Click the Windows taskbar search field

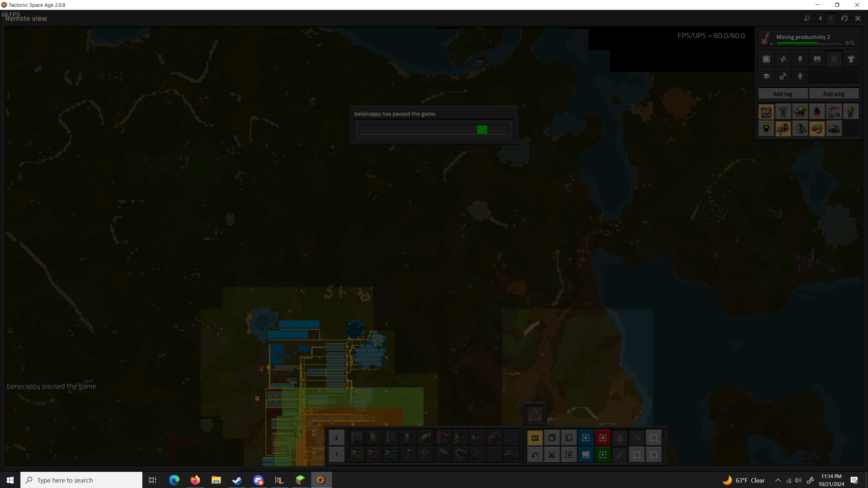click(81, 480)
